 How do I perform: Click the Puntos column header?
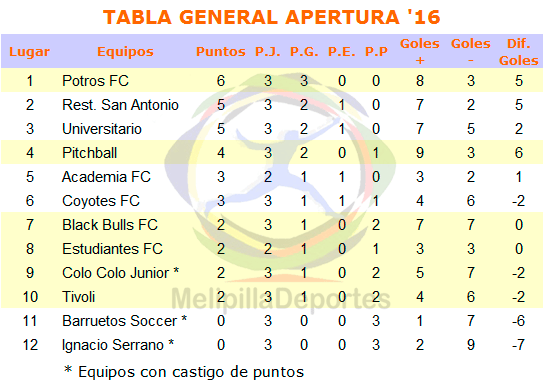coord(221,52)
